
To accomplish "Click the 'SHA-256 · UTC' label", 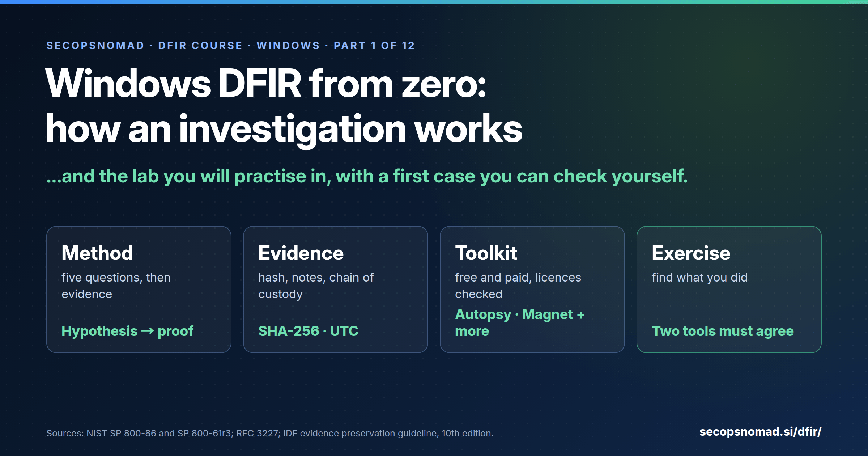I will tap(308, 331).
